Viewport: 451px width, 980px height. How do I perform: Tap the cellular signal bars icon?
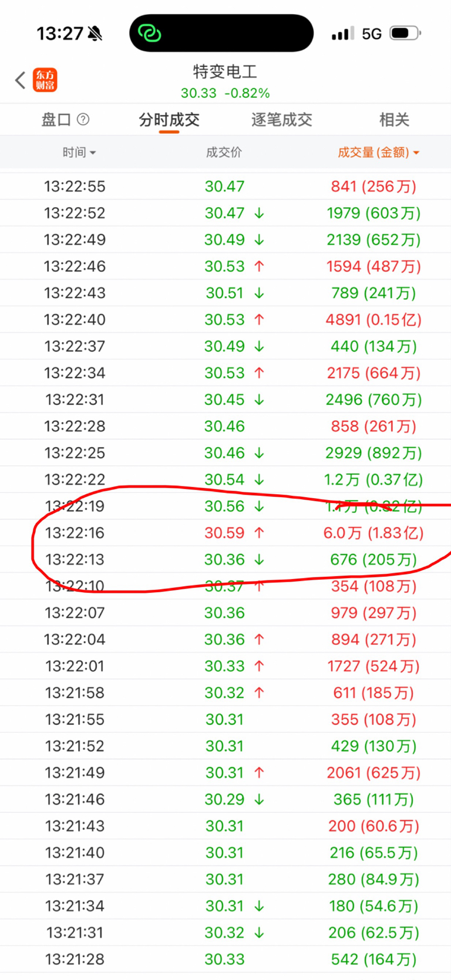point(342,33)
